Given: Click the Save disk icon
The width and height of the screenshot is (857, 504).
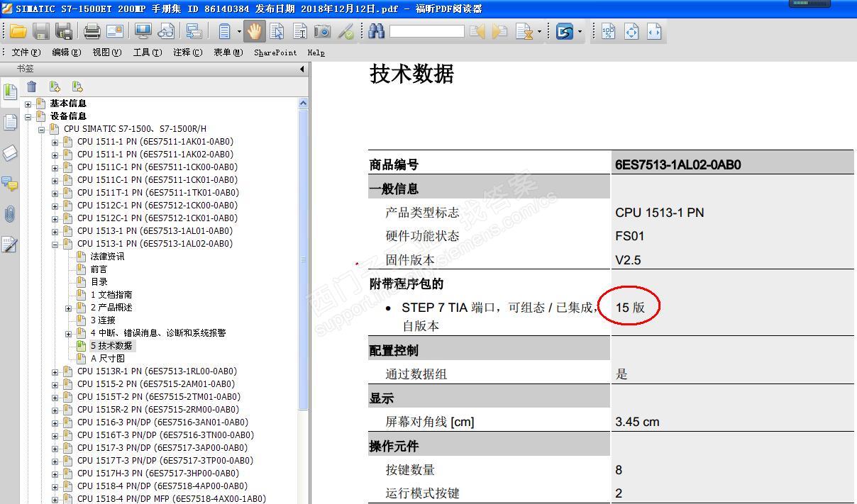Looking at the screenshot, I should pyautogui.click(x=42, y=31).
